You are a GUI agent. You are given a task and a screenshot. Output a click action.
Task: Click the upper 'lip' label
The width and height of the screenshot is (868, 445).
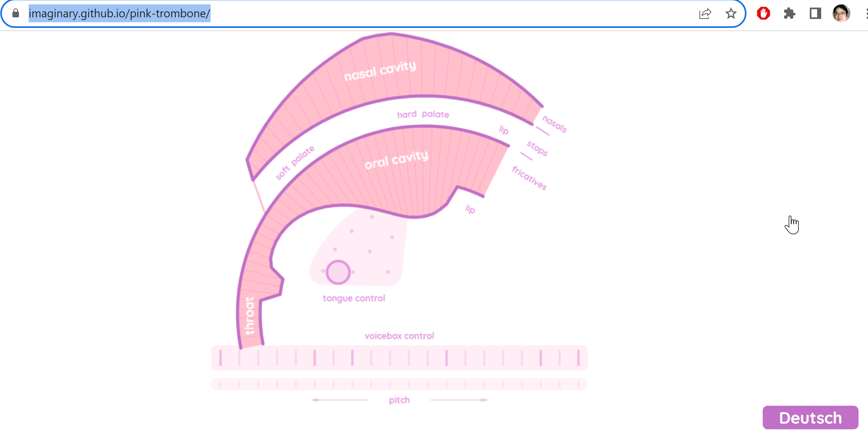[x=503, y=130]
